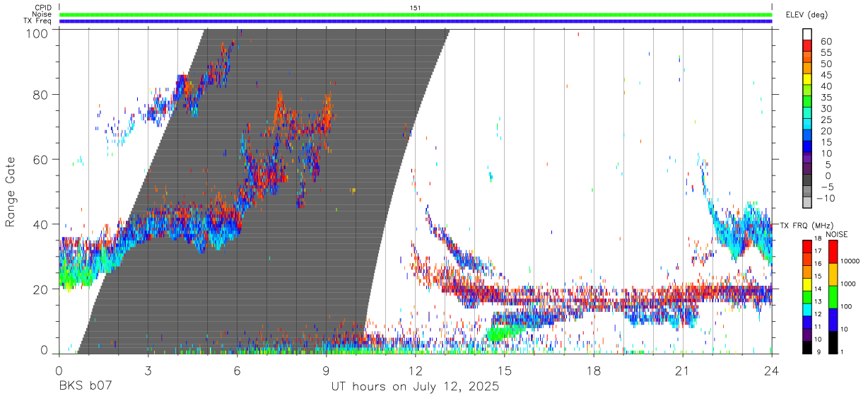Image resolution: width=868 pixels, height=401 pixels.
Task: Click the blue TX frequency indicator bar
Action: (x=416, y=21)
